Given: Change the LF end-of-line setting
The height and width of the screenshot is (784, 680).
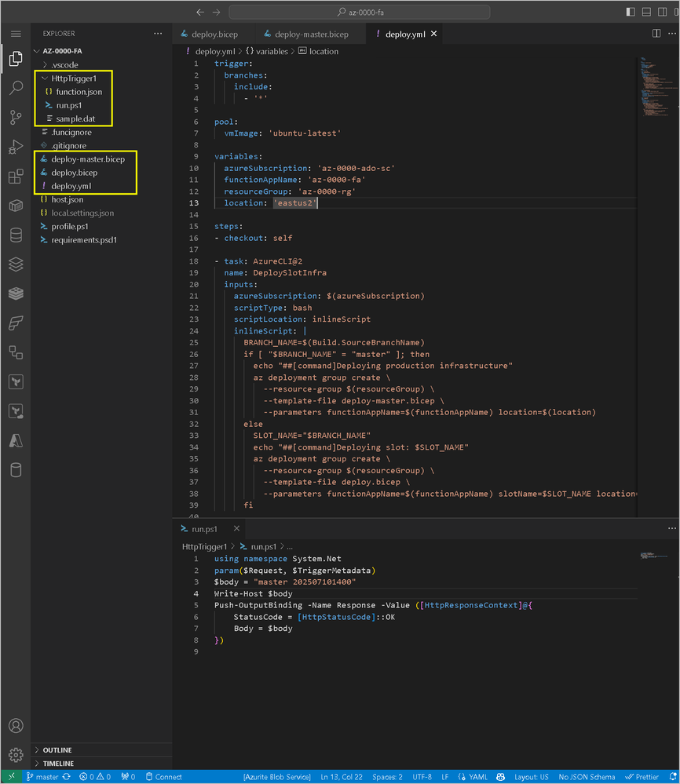Looking at the screenshot, I should [445, 777].
